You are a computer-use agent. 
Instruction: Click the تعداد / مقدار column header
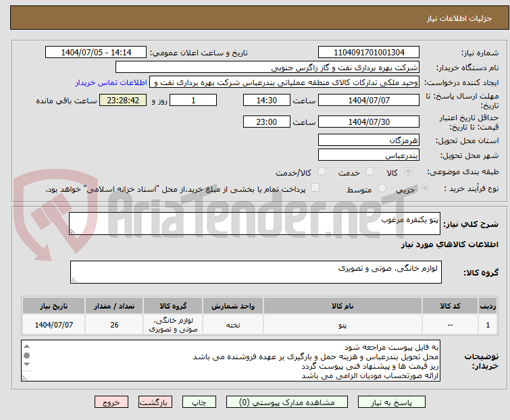(x=114, y=306)
